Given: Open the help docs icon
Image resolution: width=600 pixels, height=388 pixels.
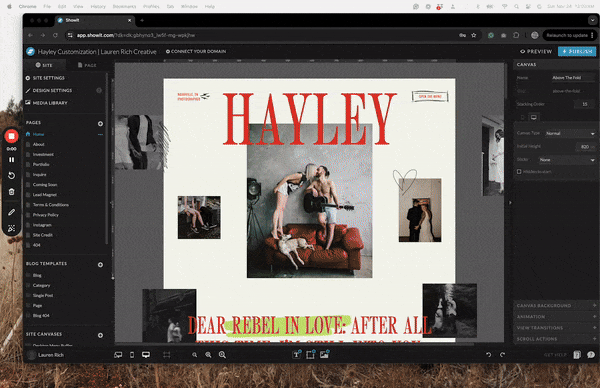Looking at the screenshot, I should click(577, 355).
